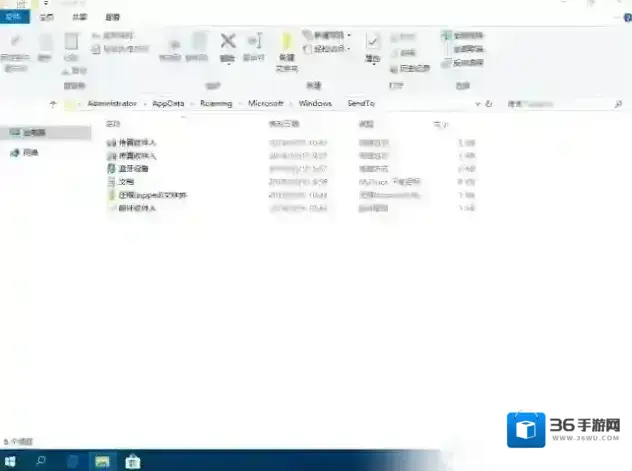Click the Invert selection button

(x=463, y=63)
